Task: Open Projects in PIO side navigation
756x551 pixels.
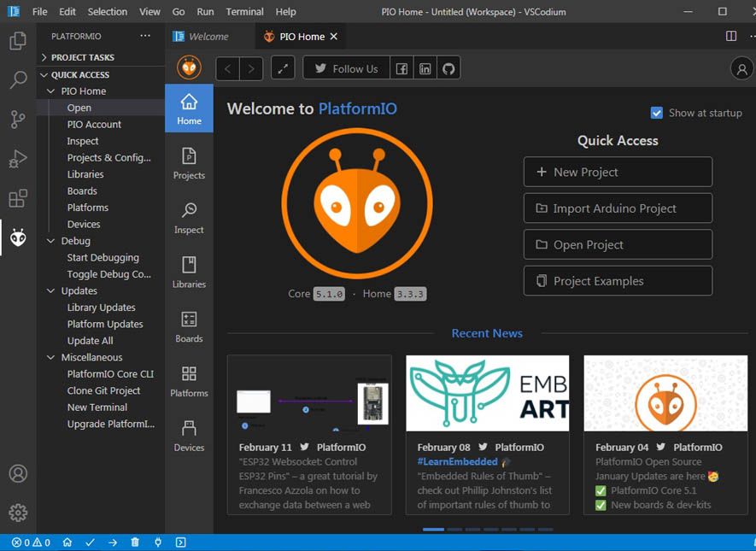Action: click(189, 163)
